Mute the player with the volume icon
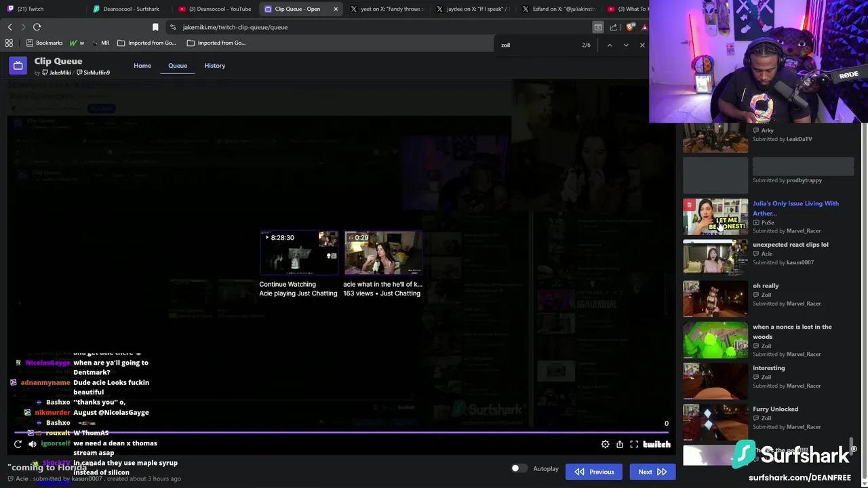 click(x=32, y=445)
